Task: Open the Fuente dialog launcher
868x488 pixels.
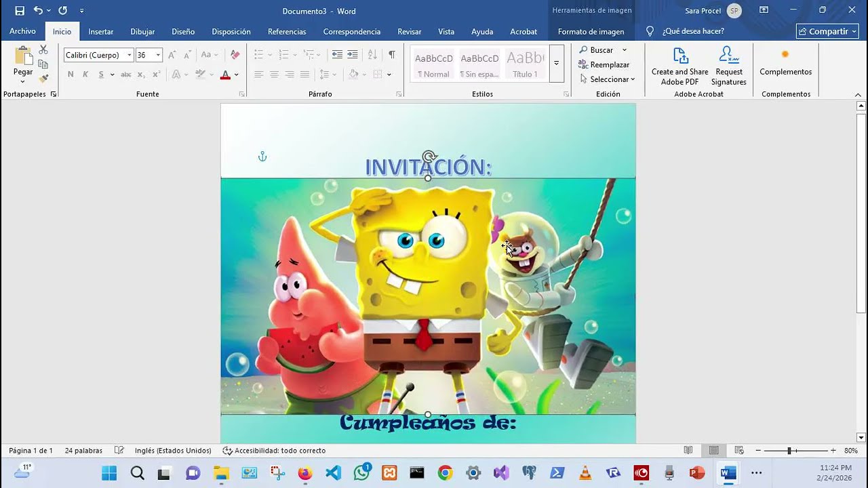Action: point(241,95)
